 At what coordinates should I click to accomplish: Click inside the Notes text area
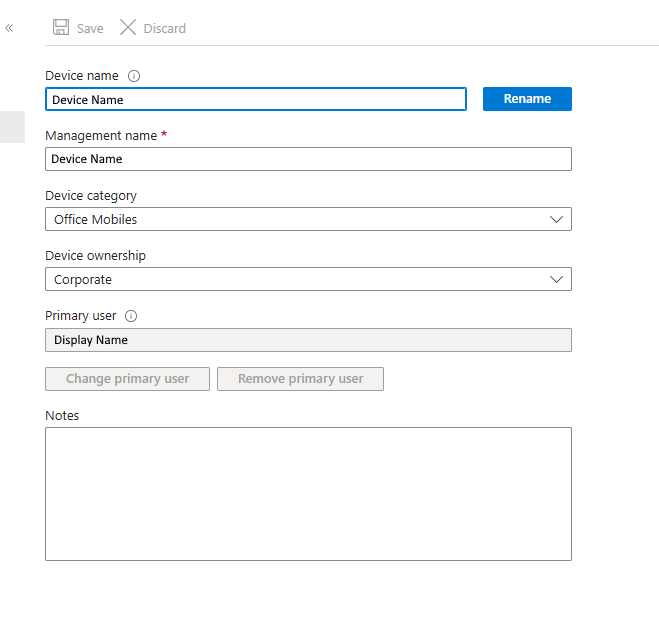[x=308, y=494]
